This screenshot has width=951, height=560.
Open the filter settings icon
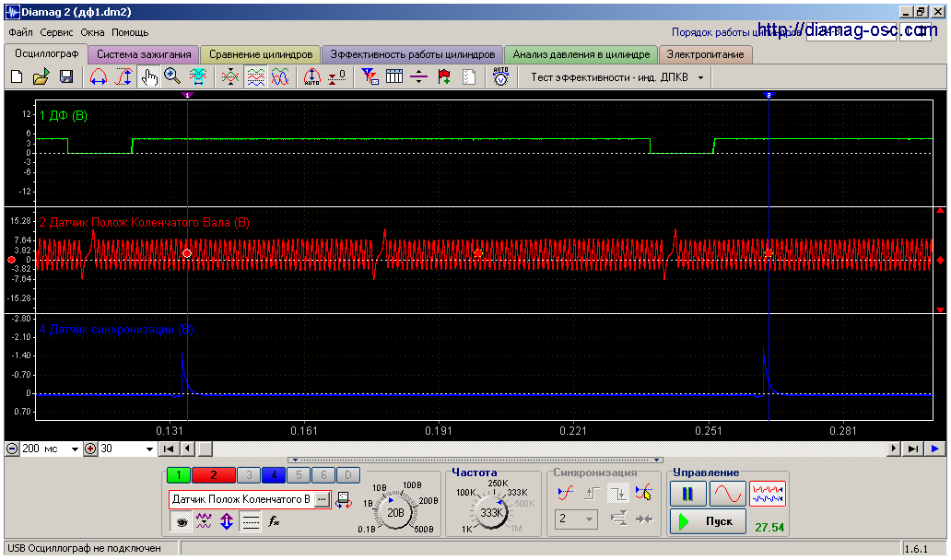point(370,77)
